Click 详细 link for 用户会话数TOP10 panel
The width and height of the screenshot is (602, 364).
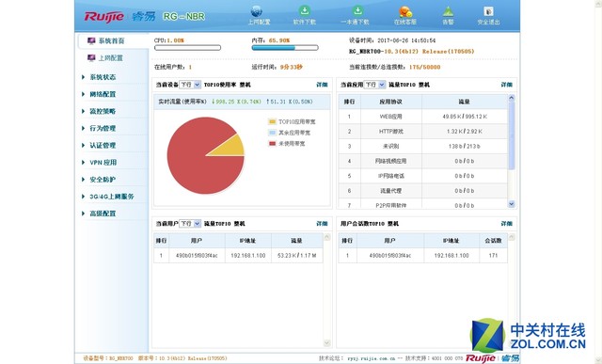click(x=506, y=224)
